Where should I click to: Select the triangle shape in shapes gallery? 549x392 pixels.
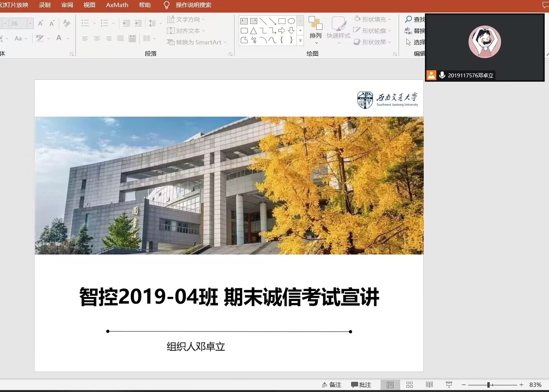pyautogui.click(x=254, y=31)
